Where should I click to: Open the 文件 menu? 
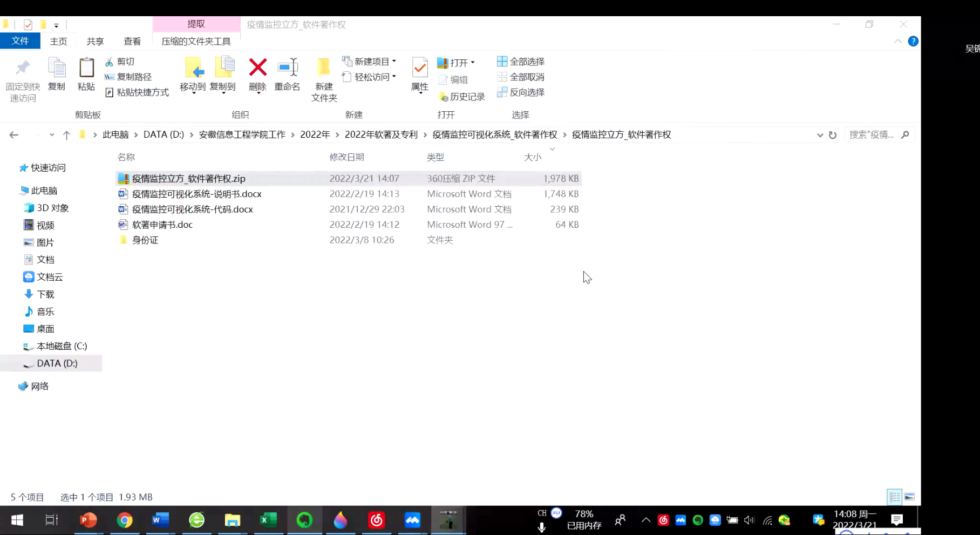[20, 40]
